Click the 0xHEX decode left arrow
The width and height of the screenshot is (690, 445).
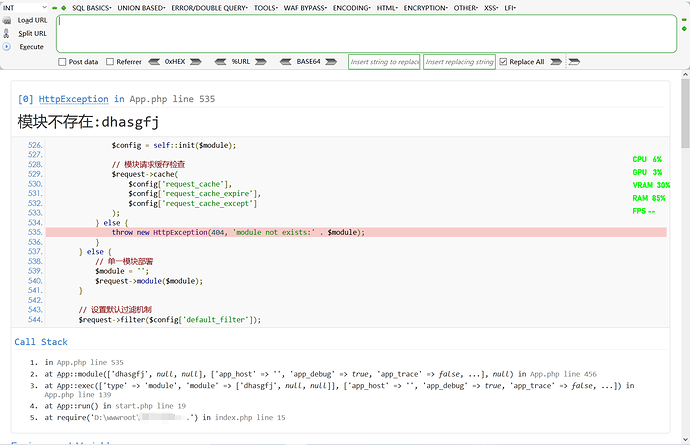pyautogui.click(x=154, y=62)
